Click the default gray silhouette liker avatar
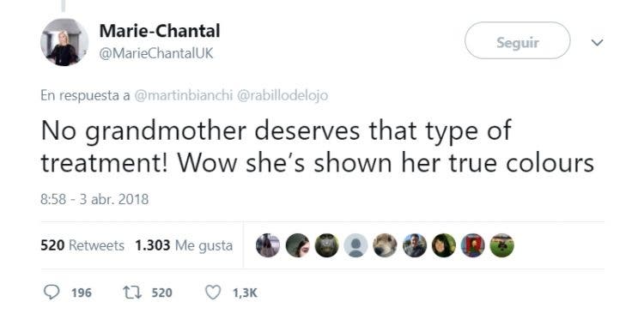 (356, 245)
